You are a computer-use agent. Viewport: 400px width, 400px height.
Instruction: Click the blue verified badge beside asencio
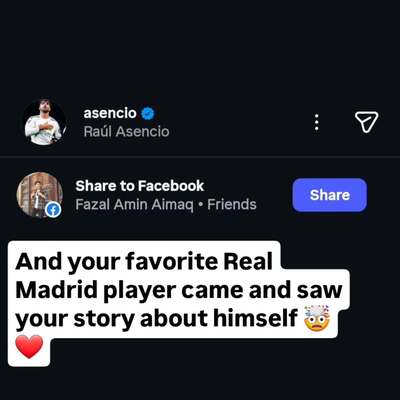(x=148, y=114)
